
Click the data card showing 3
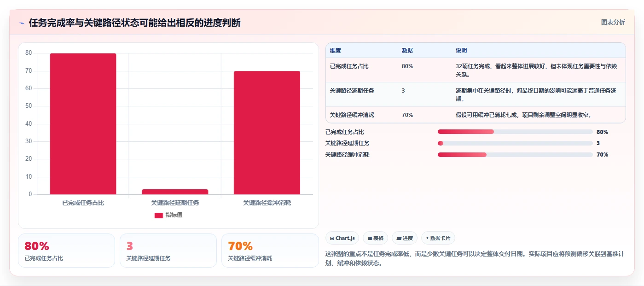pyautogui.click(x=168, y=251)
